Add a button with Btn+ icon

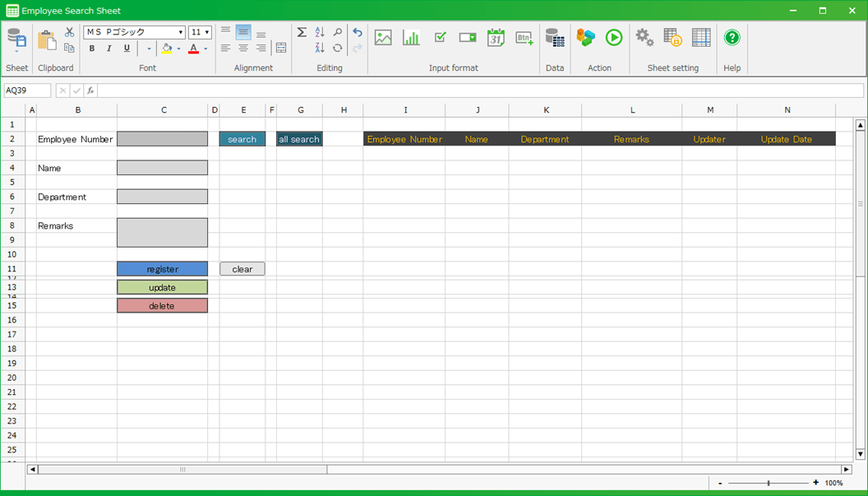click(524, 38)
